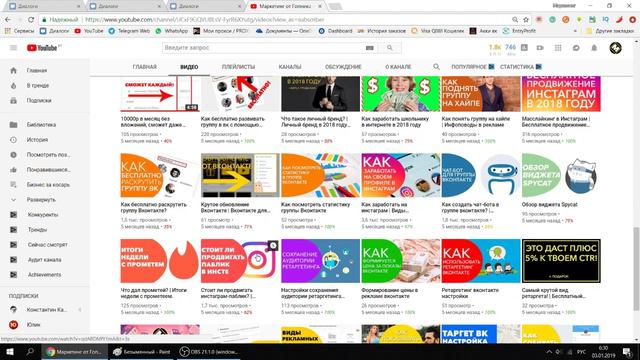Open video thumbnail Как бесплатно раскрутить группу ВК
The image size is (640, 360).
pyautogui.click(x=160, y=175)
